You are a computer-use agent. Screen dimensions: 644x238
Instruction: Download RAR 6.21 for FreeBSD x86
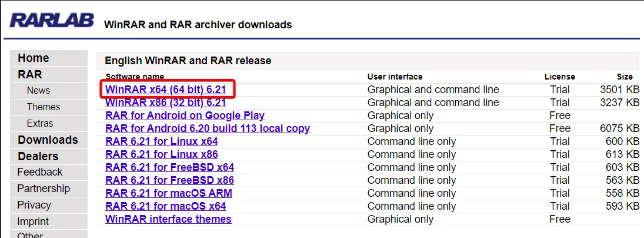pyautogui.click(x=169, y=180)
